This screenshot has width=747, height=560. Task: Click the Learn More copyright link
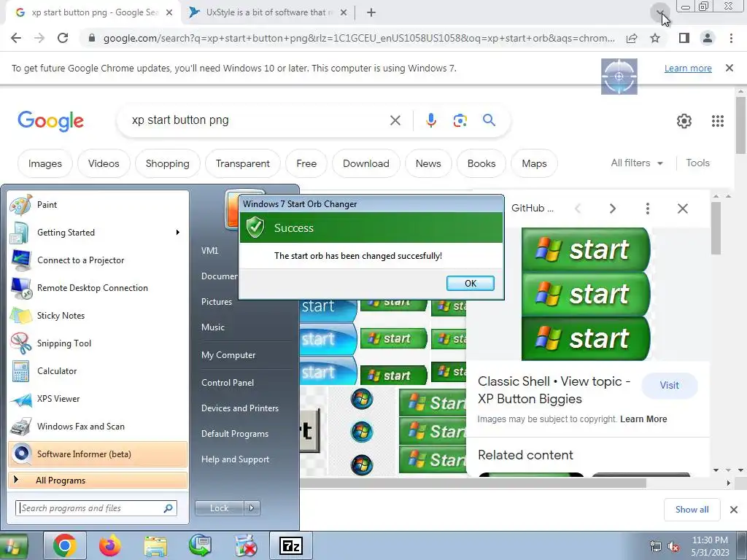(643, 419)
